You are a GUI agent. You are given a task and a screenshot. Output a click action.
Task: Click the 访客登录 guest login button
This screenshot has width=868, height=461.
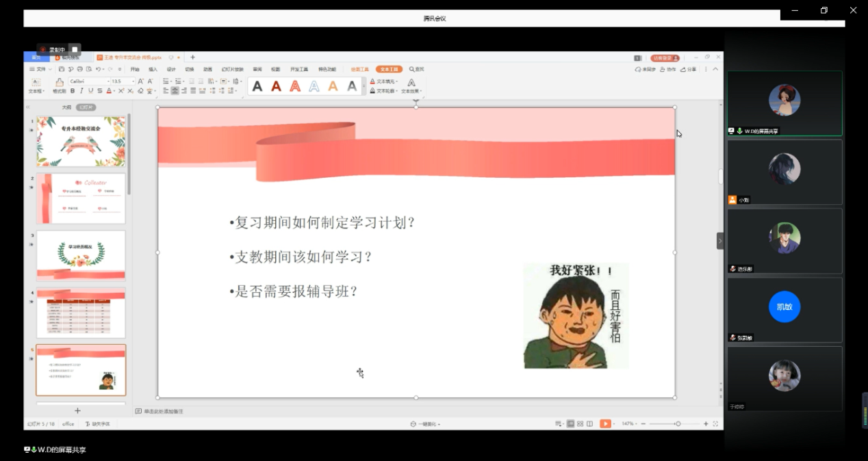pyautogui.click(x=665, y=58)
